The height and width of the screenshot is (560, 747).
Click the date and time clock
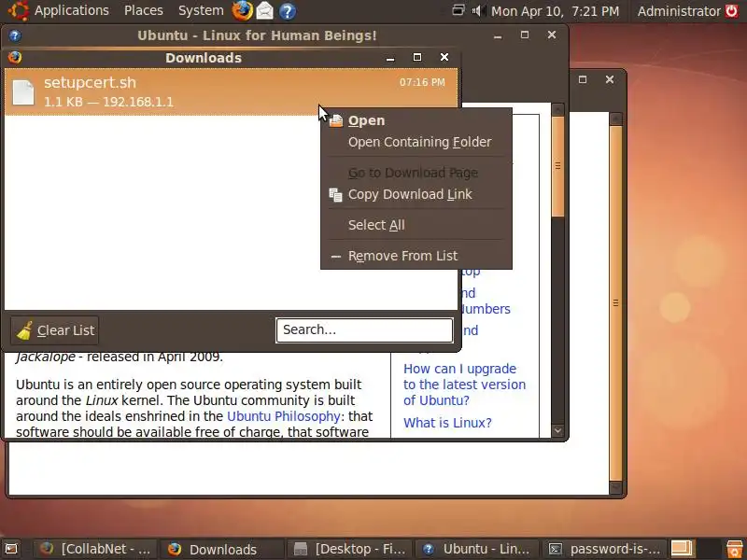[555, 10]
